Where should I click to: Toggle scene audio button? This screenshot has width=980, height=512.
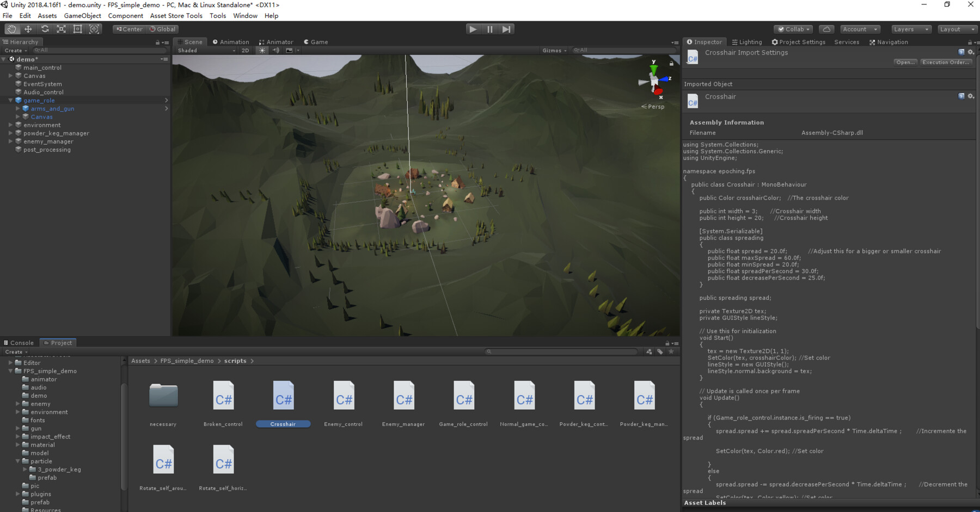[x=275, y=51]
